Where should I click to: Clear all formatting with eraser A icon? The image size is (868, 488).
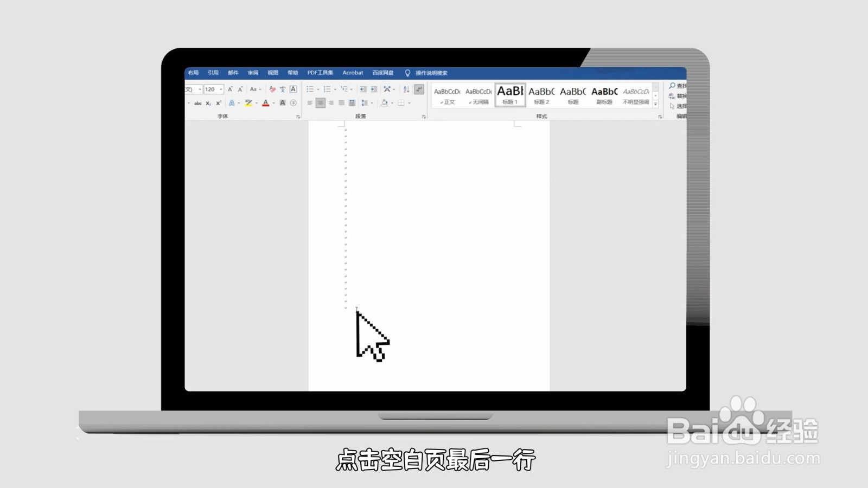coord(272,89)
